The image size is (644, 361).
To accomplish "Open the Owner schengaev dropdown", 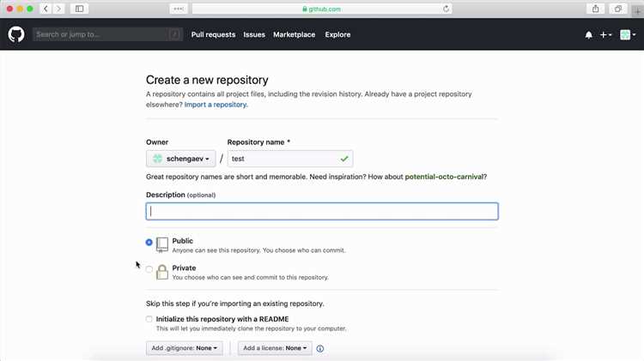I will tap(180, 159).
